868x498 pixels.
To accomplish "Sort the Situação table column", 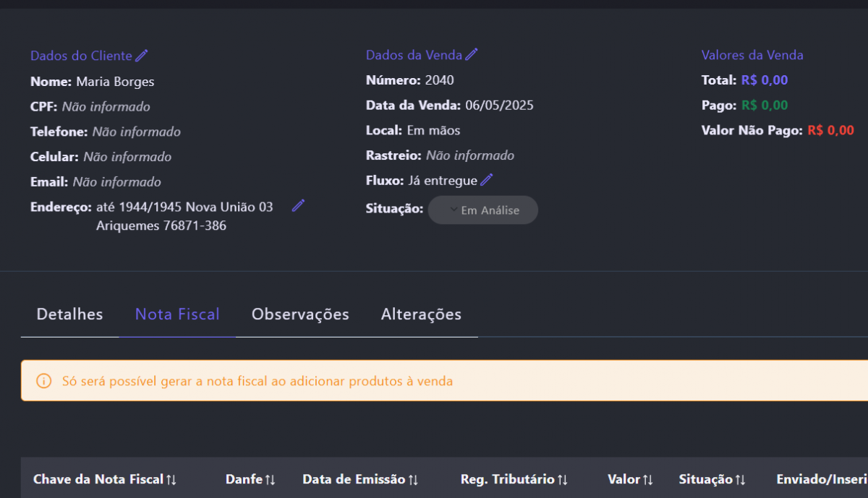I will (740, 480).
